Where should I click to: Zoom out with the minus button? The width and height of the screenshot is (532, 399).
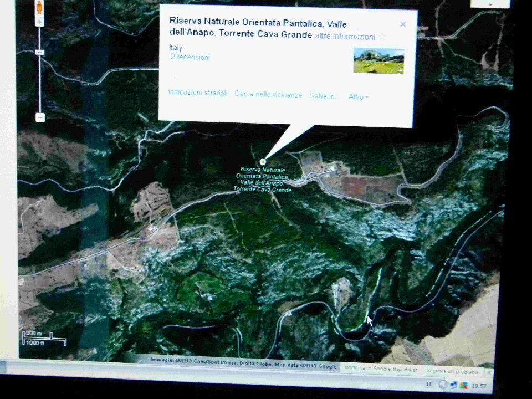click(40, 117)
